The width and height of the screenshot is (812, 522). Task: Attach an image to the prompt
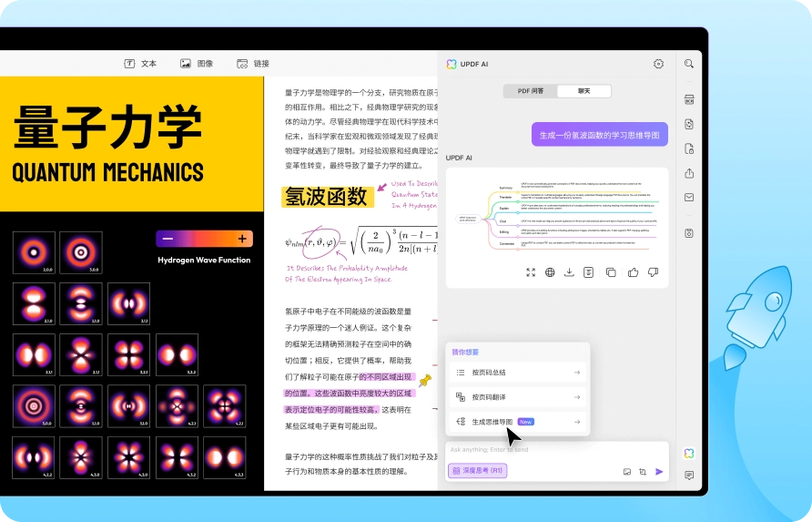point(626,472)
